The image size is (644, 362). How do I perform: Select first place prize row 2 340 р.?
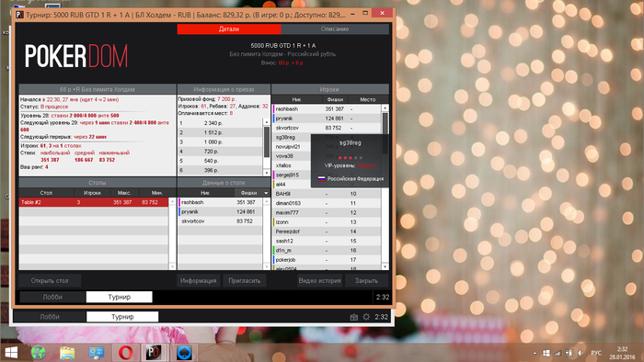click(x=221, y=123)
